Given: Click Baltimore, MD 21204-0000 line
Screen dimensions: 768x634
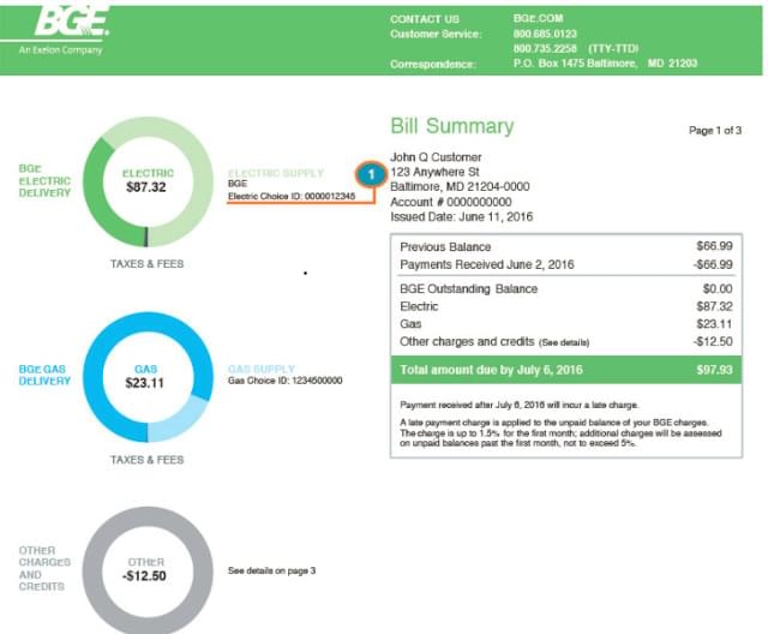Looking at the screenshot, I should (x=460, y=187).
